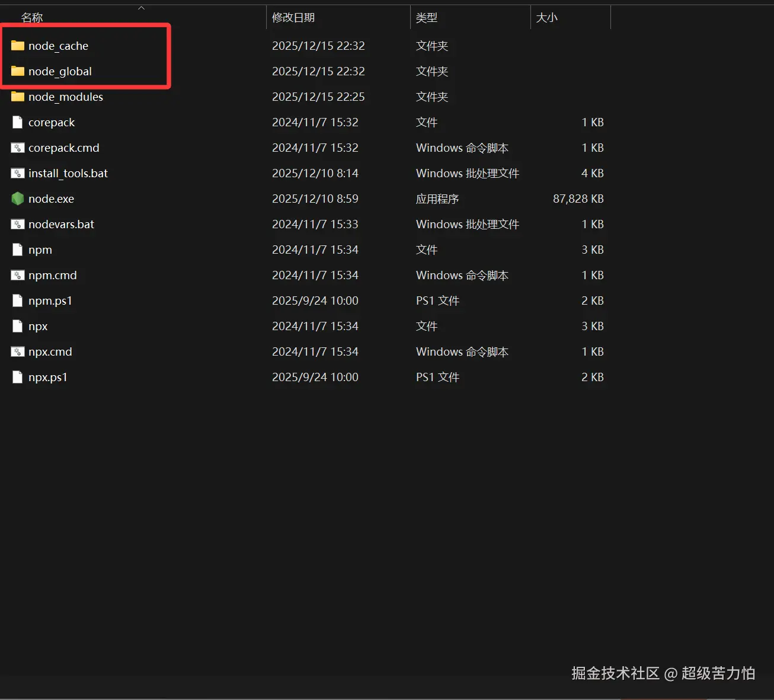The height and width of the screenshot is (700, 774).
Task: Select the green node.exe application icon
Action: tap(18, 199)
